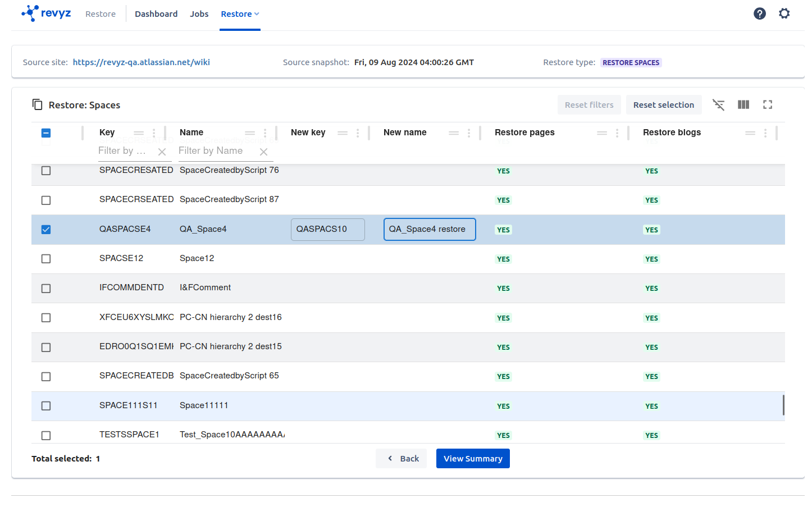Uncheck the QASPACSE4 row checkbox
Image resolution: width=812 pixels, height=507 pixels.
click(x=46, y=230)
